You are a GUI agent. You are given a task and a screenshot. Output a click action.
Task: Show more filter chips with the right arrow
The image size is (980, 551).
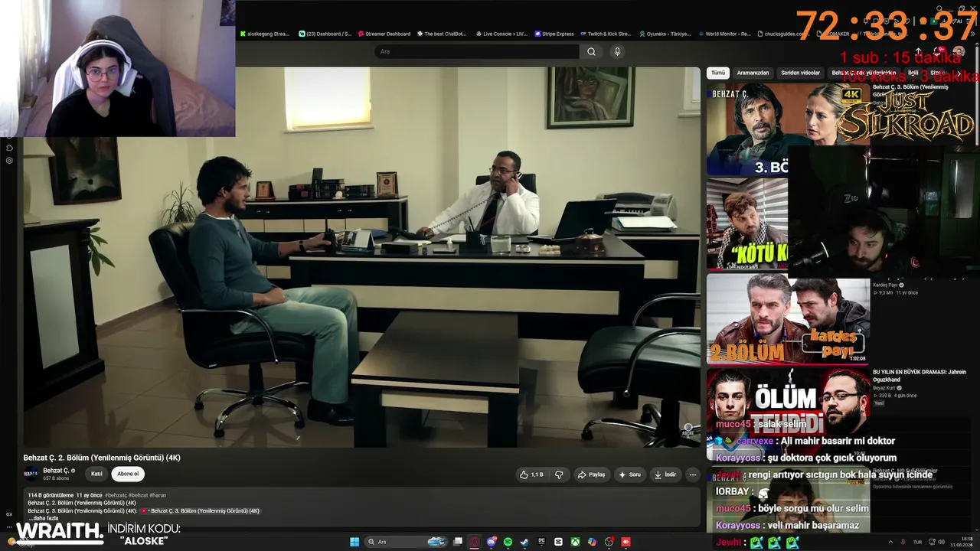[959, 73]
